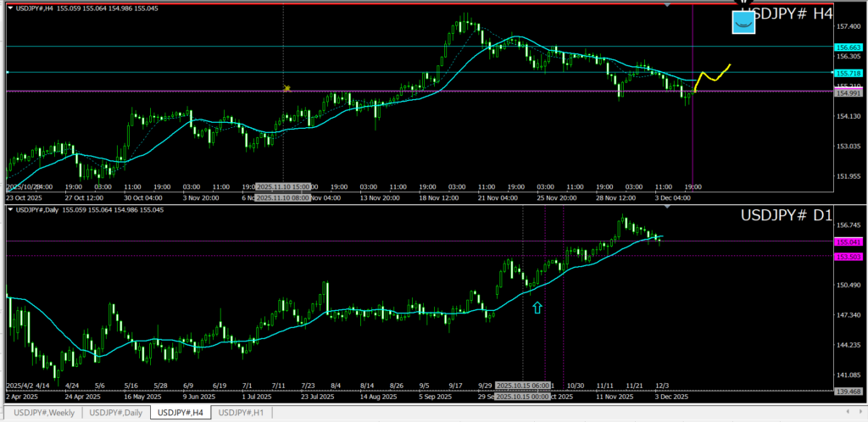
Task: Expand the USDJPY#,Daily chart title arrow
Action: (9, 208)
